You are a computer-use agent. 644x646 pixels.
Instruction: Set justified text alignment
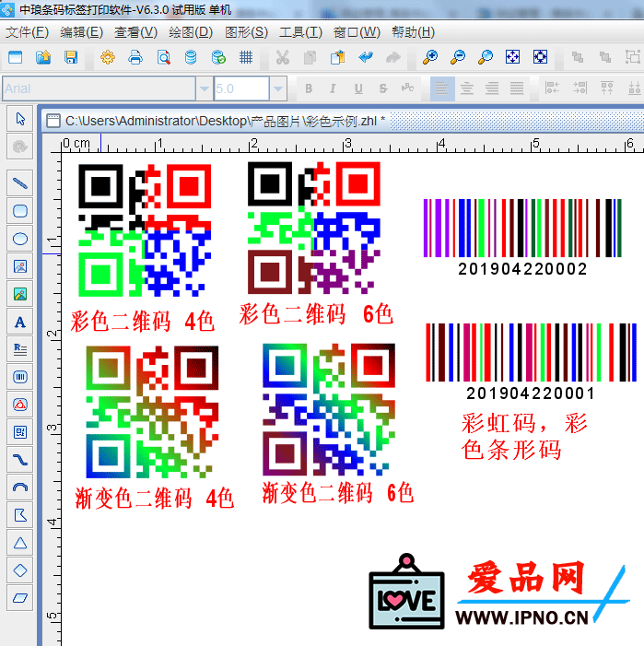pos(517,88)
